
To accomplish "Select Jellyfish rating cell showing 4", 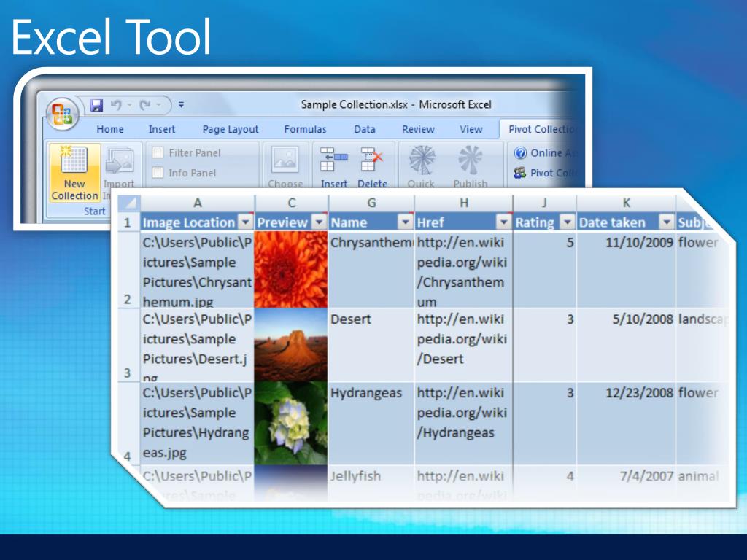I will (544, 483).
